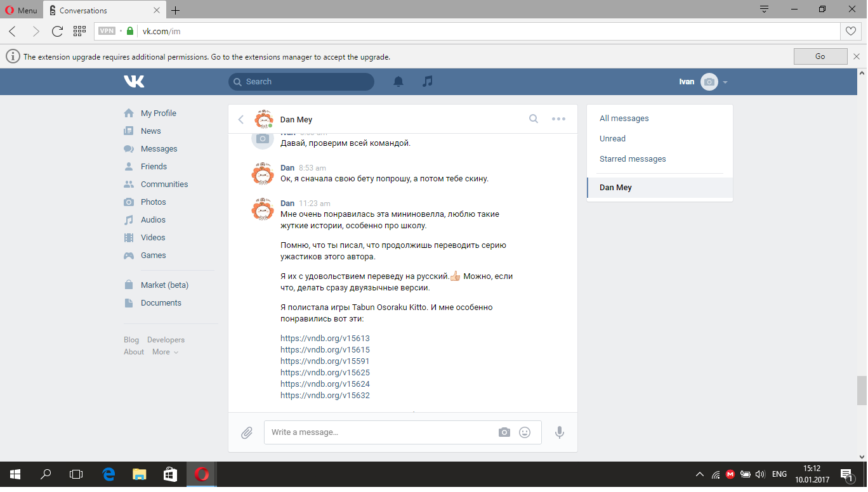Screen dimensions: 868x492
Task: Open the Windows Start button
Action: (x=15, y=474)
